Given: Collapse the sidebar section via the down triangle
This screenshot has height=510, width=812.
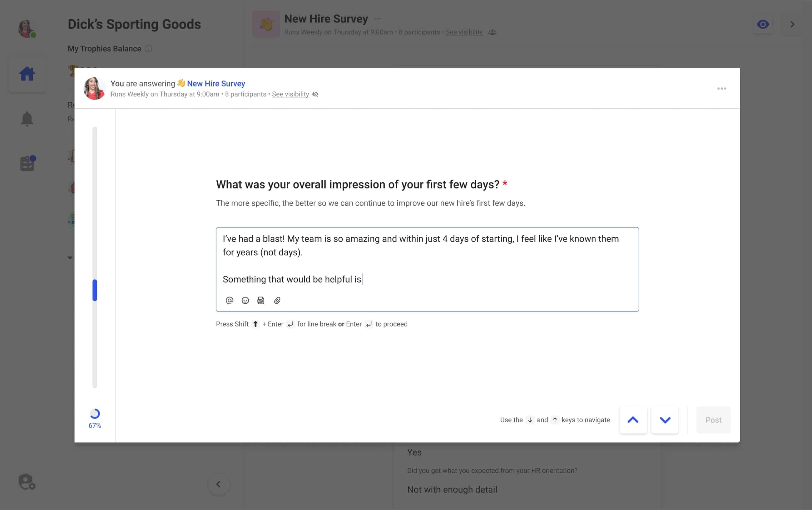Looking at the screenshot, I should 71,257.
